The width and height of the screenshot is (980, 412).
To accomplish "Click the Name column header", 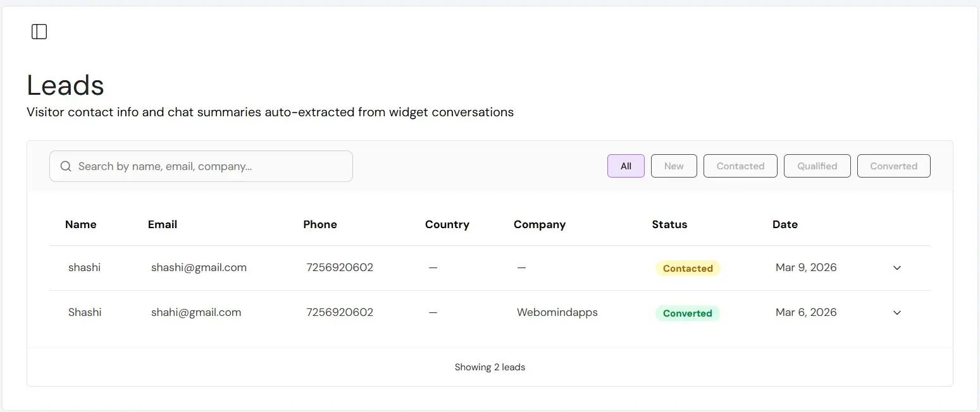I will click(x=81, y=224).
